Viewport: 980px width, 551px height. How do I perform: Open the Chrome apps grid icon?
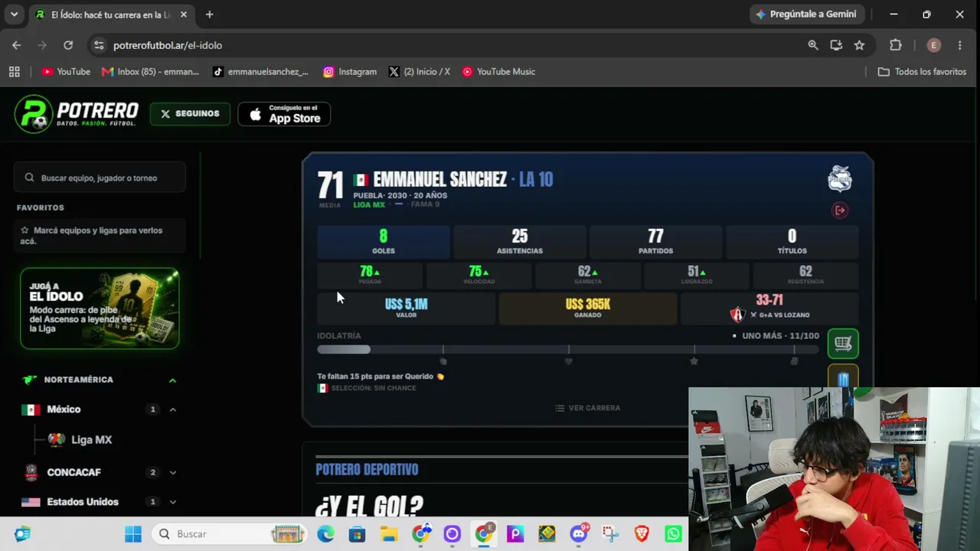[14, 71]
